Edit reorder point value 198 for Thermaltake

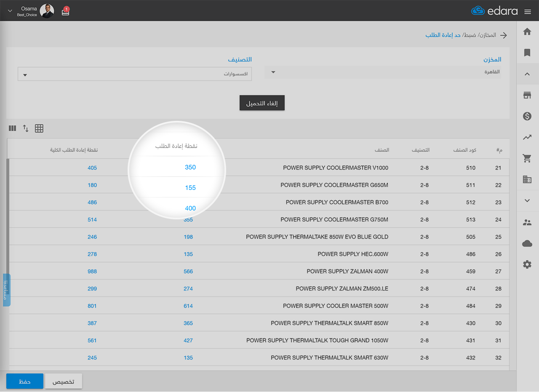188,237
